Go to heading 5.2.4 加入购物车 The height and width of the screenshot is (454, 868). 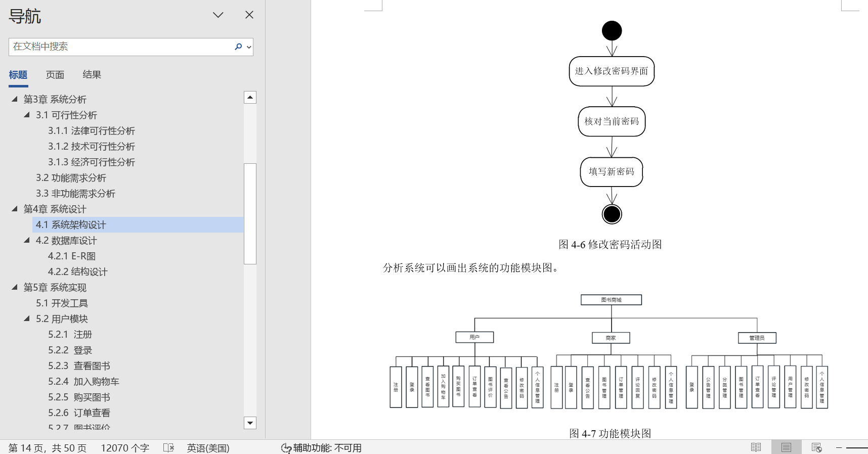click(x=84, y=381)
